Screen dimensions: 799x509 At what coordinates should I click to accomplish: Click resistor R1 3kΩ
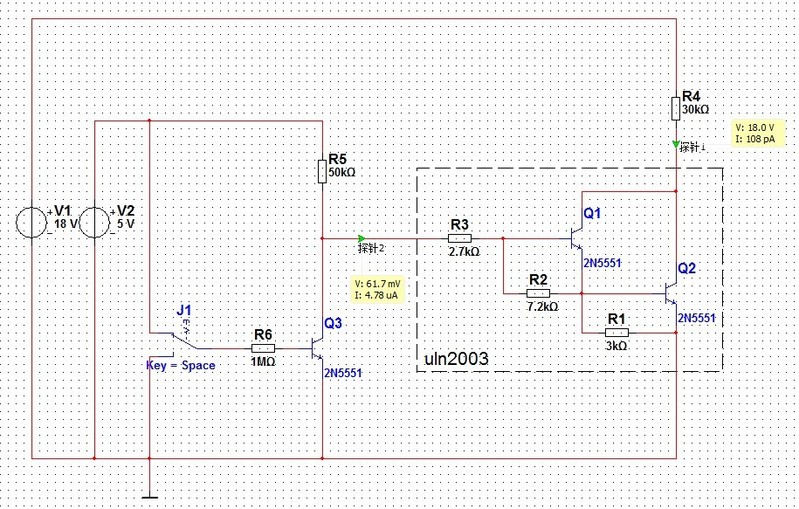tap(617, 330)
